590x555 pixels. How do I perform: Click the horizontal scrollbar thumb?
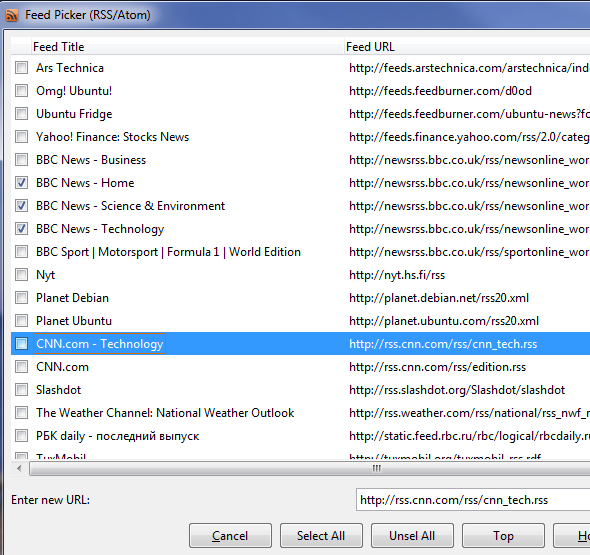[310, 468]
